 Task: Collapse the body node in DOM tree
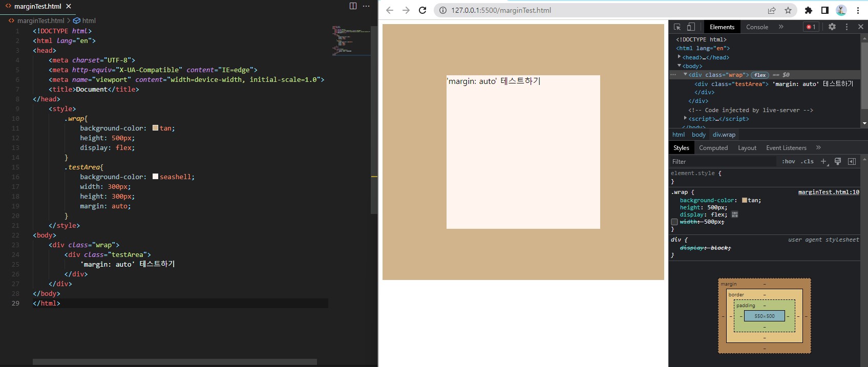pos(679,66)
